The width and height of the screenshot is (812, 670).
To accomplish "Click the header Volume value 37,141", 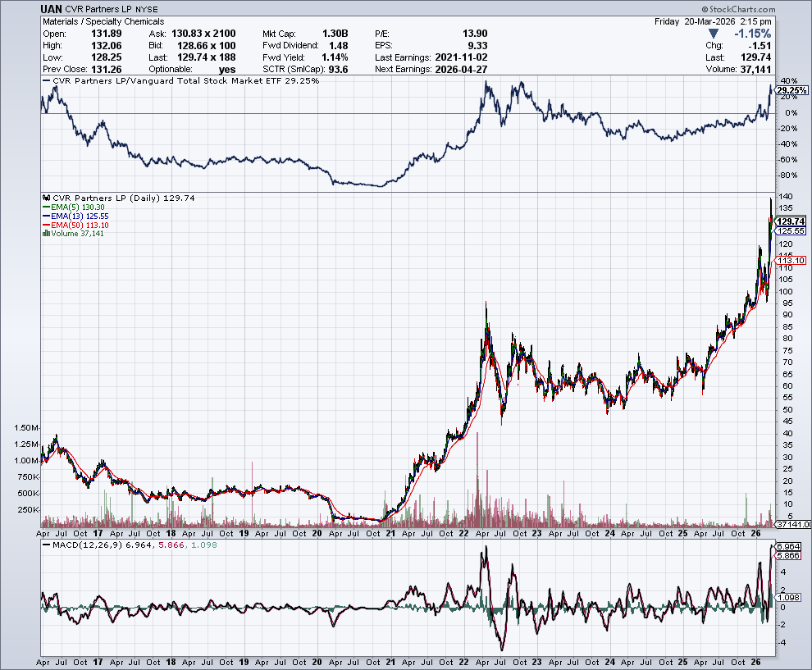I will pos(755,70).
